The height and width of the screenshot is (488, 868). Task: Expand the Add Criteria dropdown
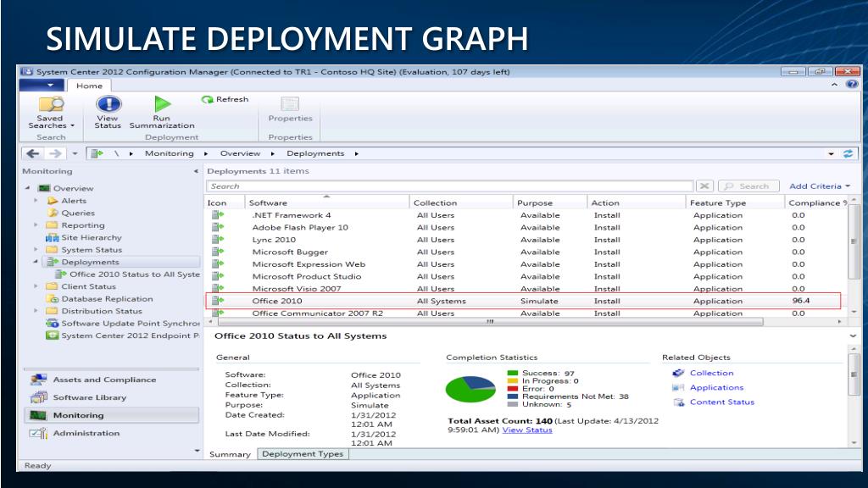coord(819,186)
